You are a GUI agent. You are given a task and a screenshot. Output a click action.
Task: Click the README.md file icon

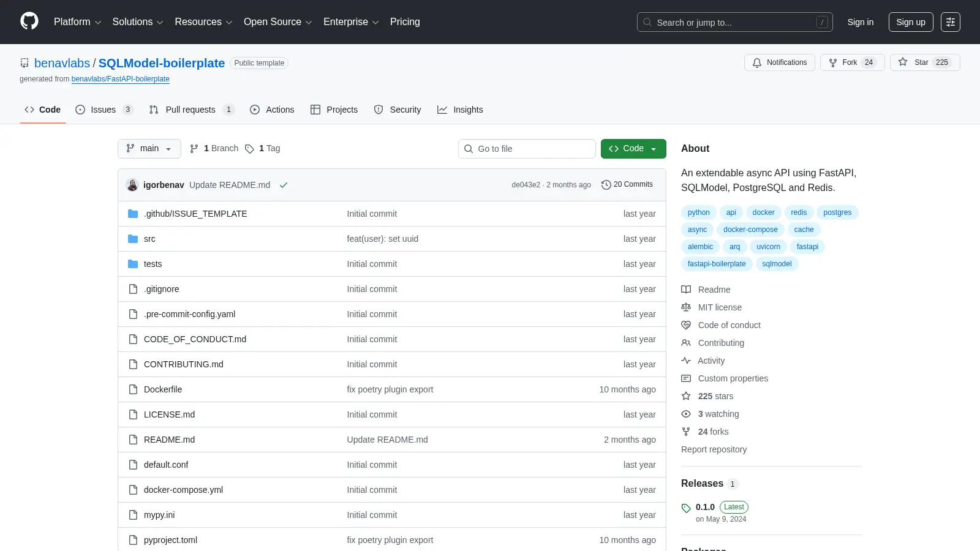133,440
